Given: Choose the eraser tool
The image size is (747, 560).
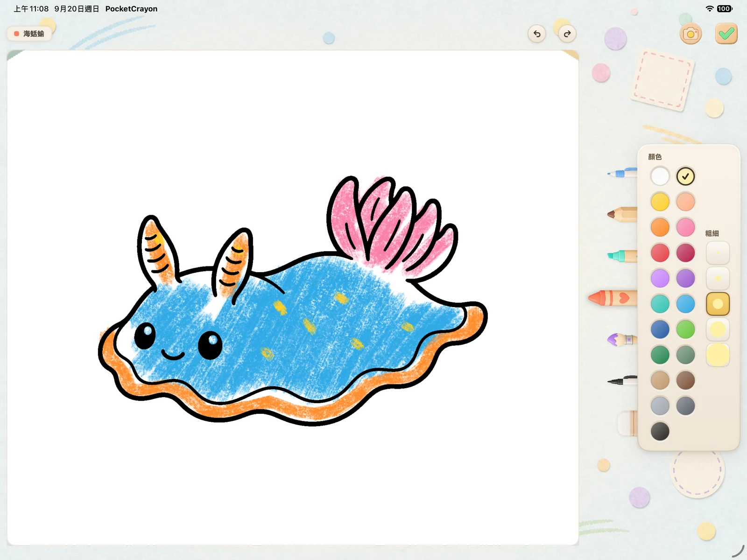Looking at the screenshot, I should [x=627, y=423].
